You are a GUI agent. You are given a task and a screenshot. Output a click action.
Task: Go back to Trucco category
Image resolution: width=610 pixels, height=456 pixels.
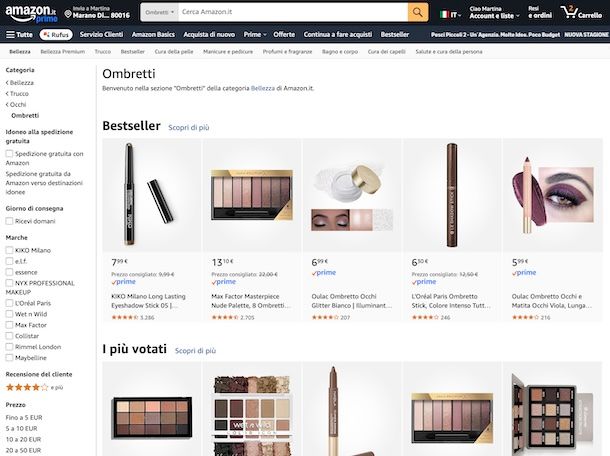(17, 93)
